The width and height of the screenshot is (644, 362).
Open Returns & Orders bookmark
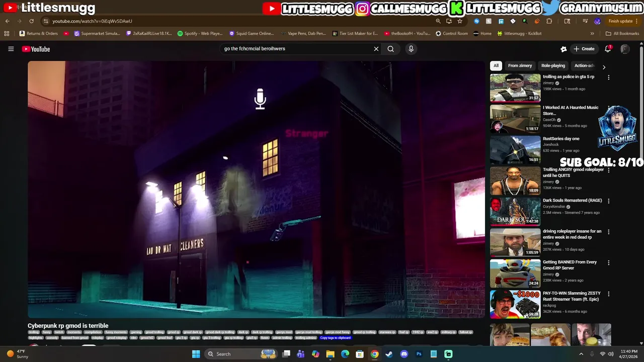click(39, 34)
